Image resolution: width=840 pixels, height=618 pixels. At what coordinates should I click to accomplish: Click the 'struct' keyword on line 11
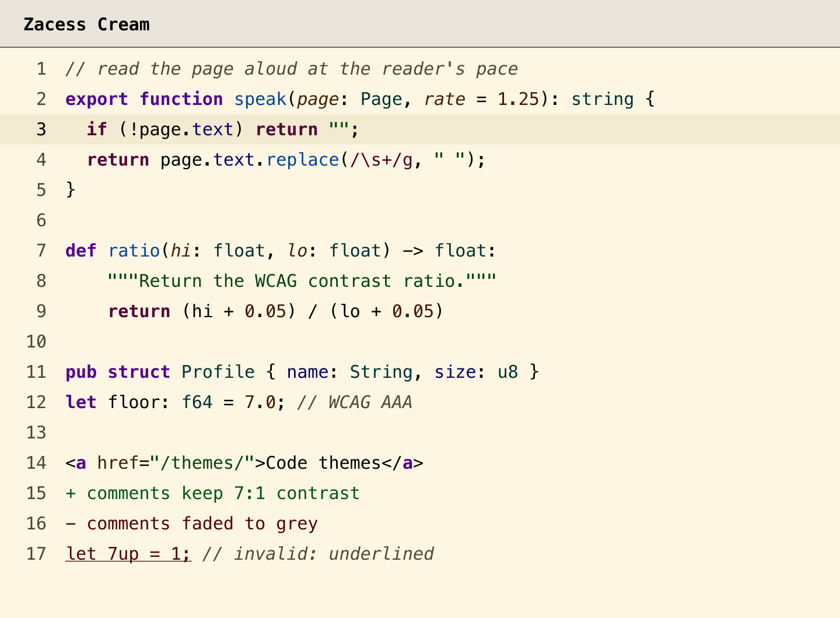(139, 372)
